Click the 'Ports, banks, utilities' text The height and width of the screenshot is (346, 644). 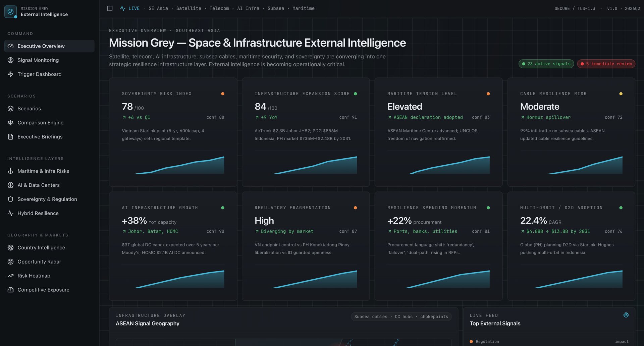pos(425,232)
